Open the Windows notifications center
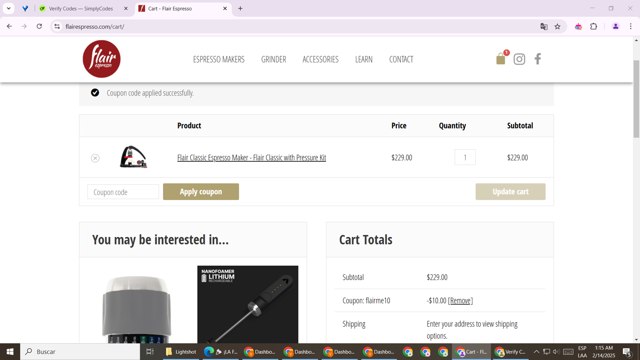The image size is (640, 360). click(x=627, y=351)
